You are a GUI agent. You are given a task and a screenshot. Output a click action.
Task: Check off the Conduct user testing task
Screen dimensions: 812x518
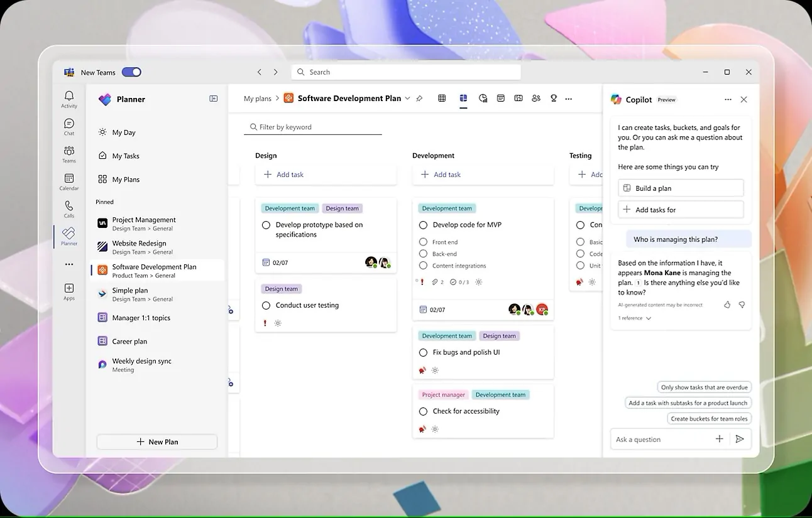pyautogui.click(x=266, y=305)
